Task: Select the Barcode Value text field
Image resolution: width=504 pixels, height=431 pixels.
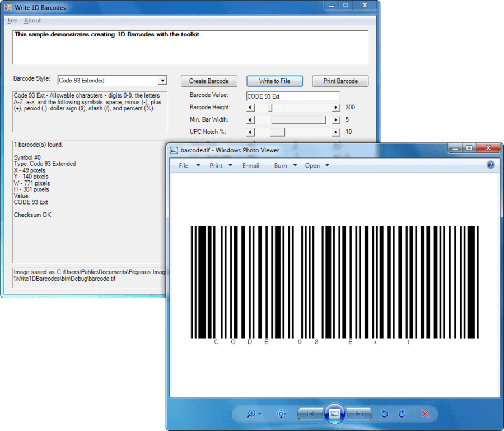Action: pyautogui.click(x=292, y=96)
